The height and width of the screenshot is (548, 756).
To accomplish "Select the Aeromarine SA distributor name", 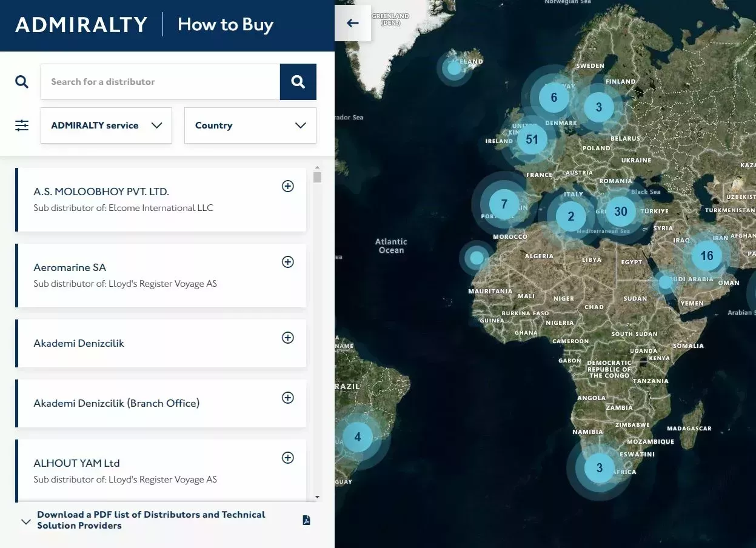I will 70,267.
